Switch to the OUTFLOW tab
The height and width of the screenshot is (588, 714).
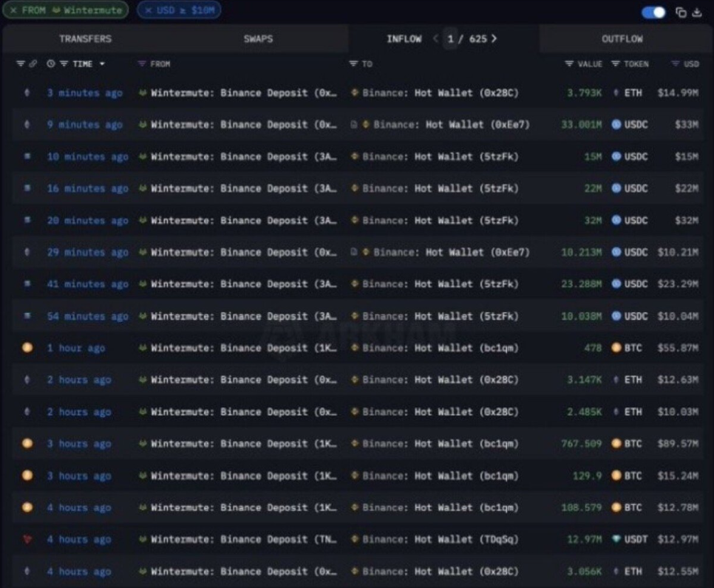[x=622, y=38]
